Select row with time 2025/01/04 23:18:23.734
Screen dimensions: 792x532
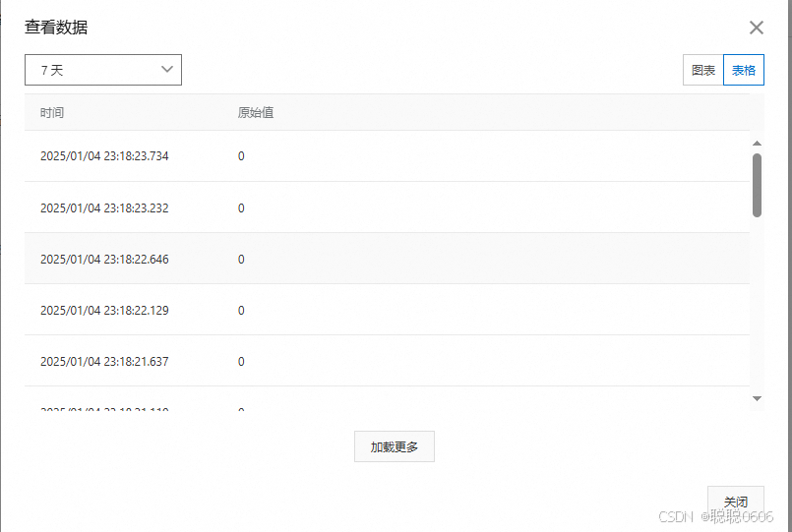[x=387, y=156]
